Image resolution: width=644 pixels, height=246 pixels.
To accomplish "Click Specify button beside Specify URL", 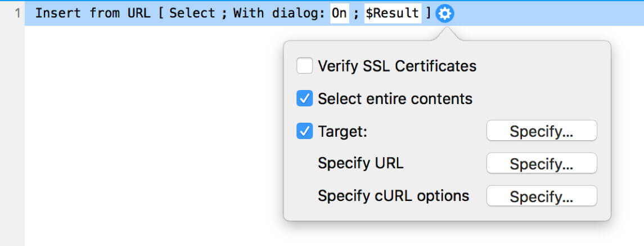I will click(x=541, y=164).
